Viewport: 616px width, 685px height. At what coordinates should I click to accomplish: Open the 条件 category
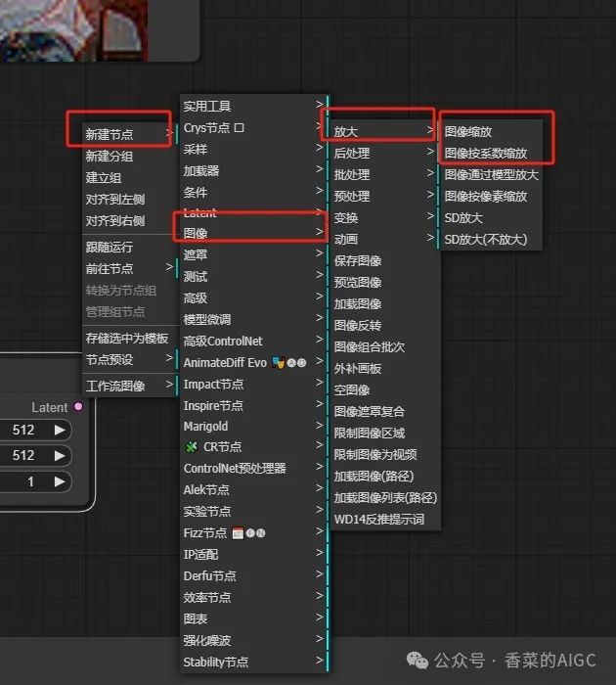coord(253,192)
